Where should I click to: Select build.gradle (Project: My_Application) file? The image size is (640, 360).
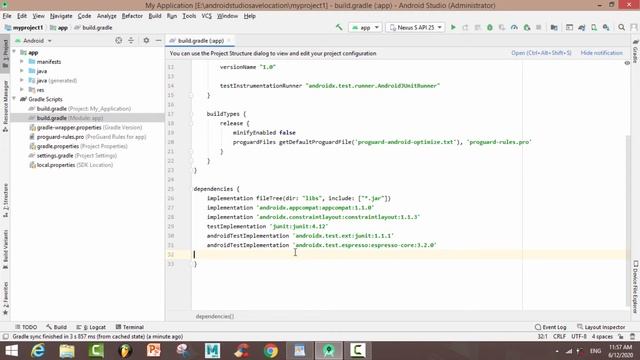coord(80,109)
